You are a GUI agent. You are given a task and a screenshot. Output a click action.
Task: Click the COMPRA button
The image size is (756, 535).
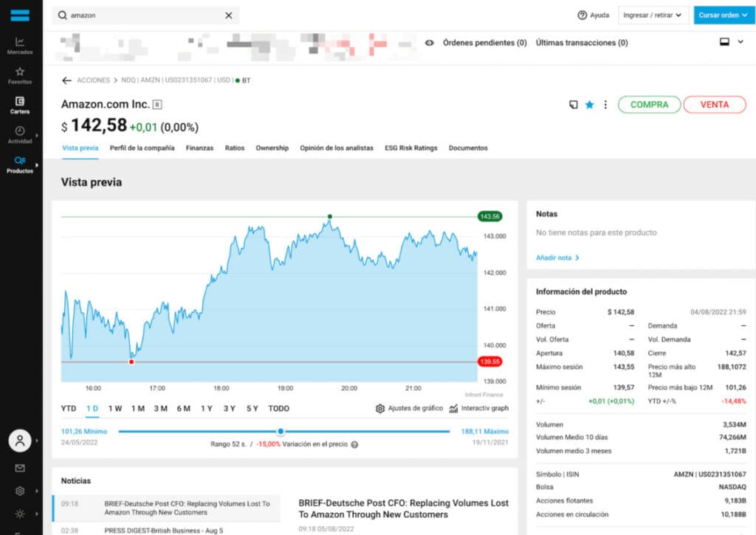click(650, 105)
